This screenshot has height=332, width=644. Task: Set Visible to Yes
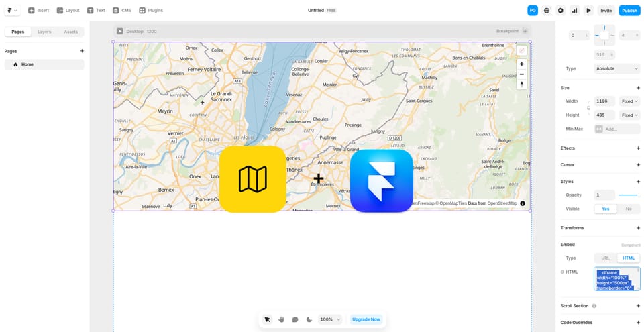[605, 209]
